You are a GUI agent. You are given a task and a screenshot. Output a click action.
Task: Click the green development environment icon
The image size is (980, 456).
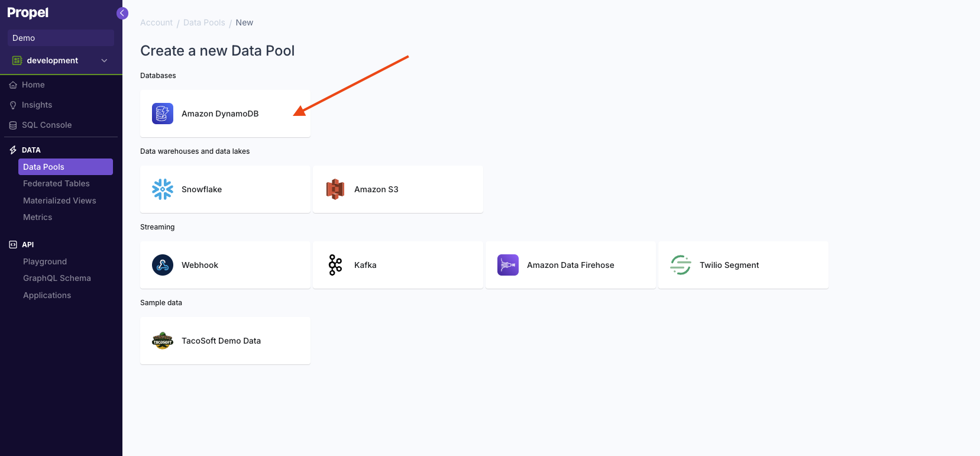(17, 60)
